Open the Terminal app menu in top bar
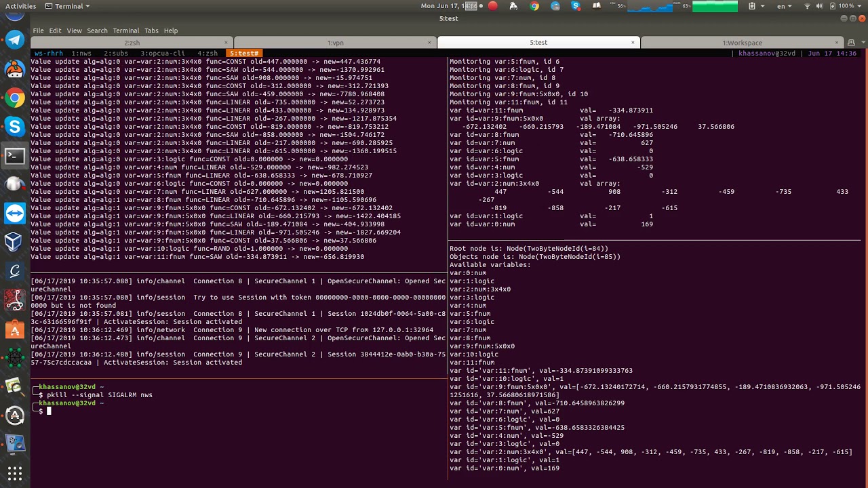 [x=68, y=6]
